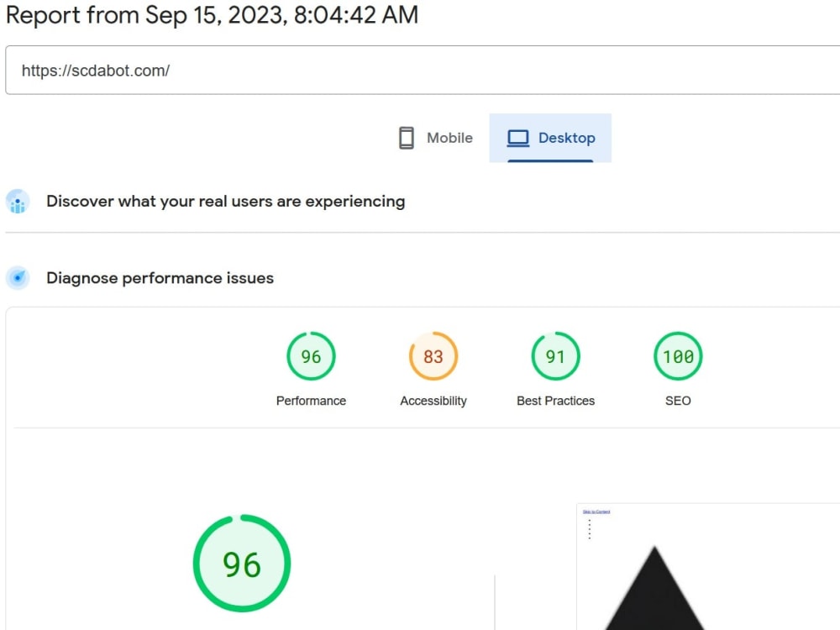Image resolution: width=840 pixels, height=630 pixels.
Task: Click the large 96 performance gauge
Action: (242, 563)
